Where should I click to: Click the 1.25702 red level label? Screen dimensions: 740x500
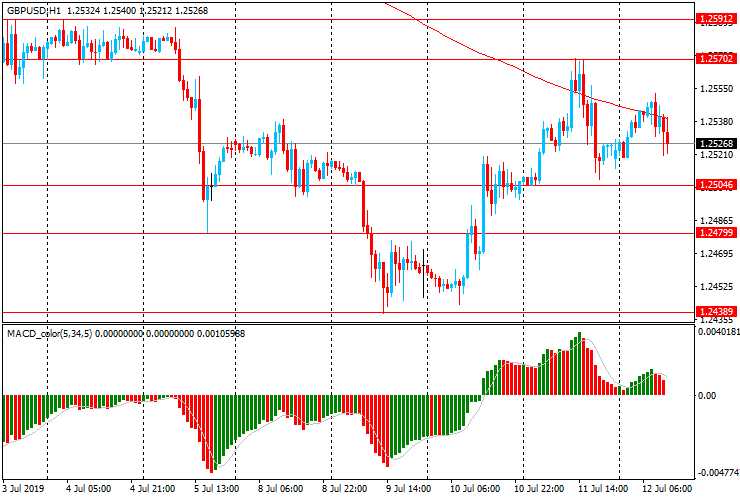(716, 59)
